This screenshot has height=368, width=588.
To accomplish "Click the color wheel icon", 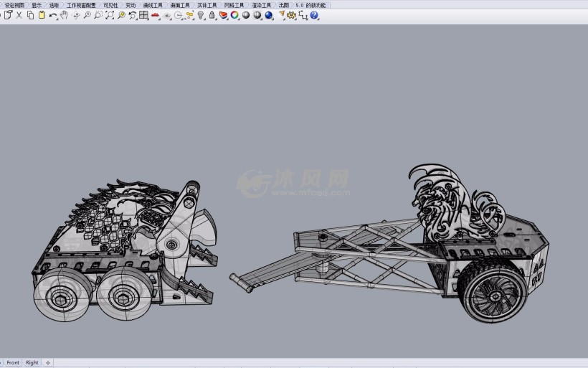I will pos(234,15).
